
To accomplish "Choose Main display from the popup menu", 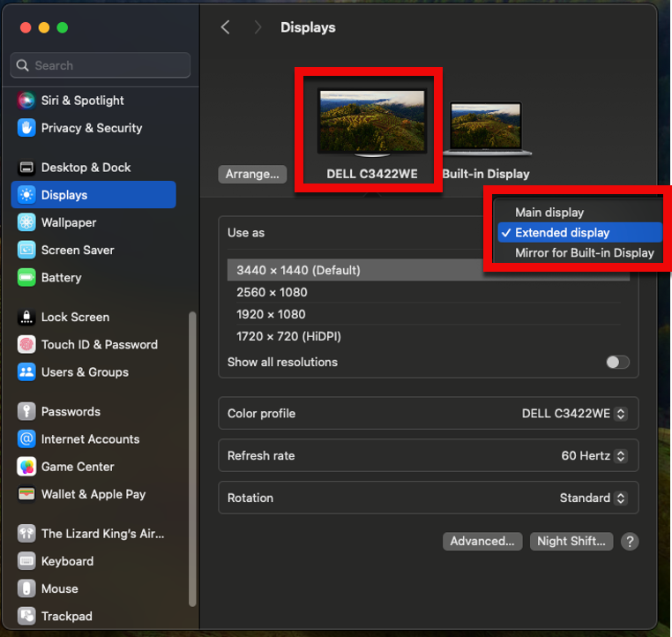I will (549, 212).
